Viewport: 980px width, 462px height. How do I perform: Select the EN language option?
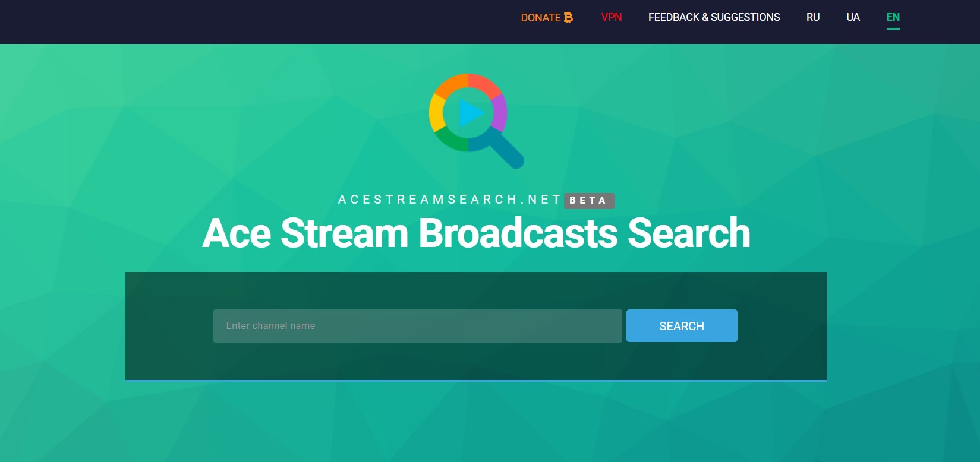click(x=893, y=17)
